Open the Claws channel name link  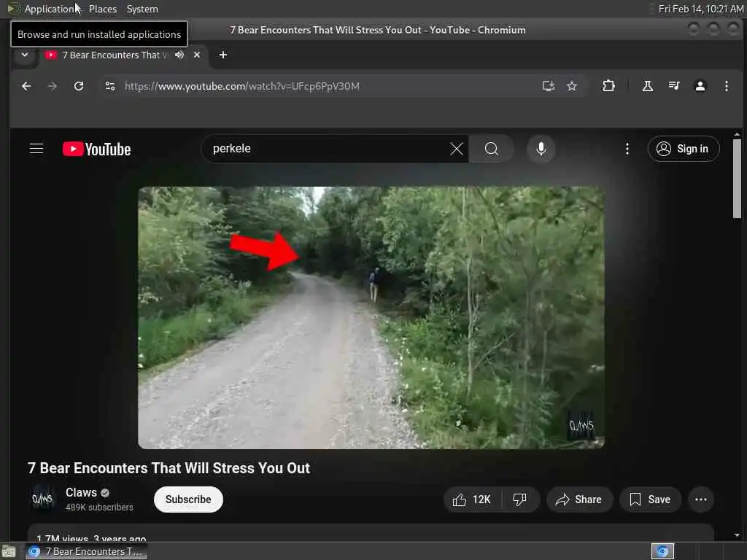(x=82, y=492)
